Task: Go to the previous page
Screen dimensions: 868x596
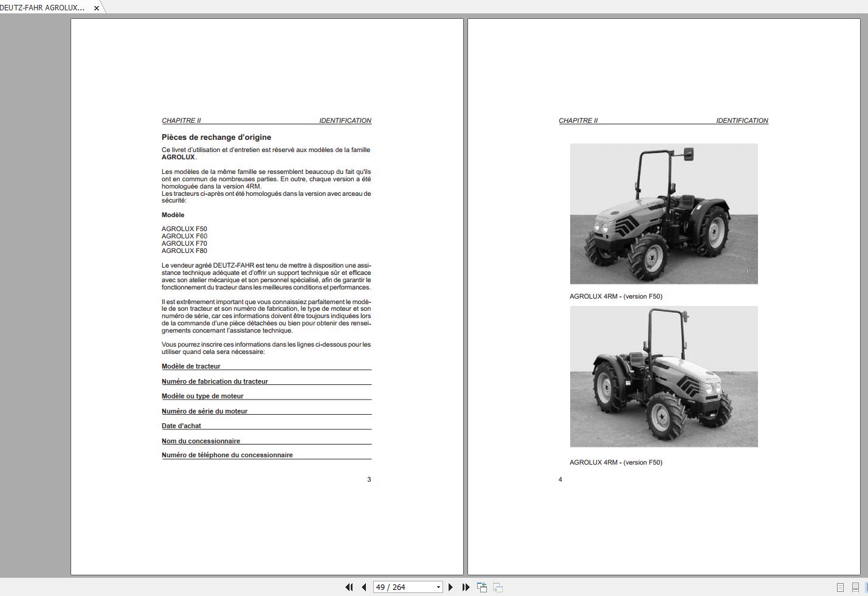Action: (x=363, y=587)
